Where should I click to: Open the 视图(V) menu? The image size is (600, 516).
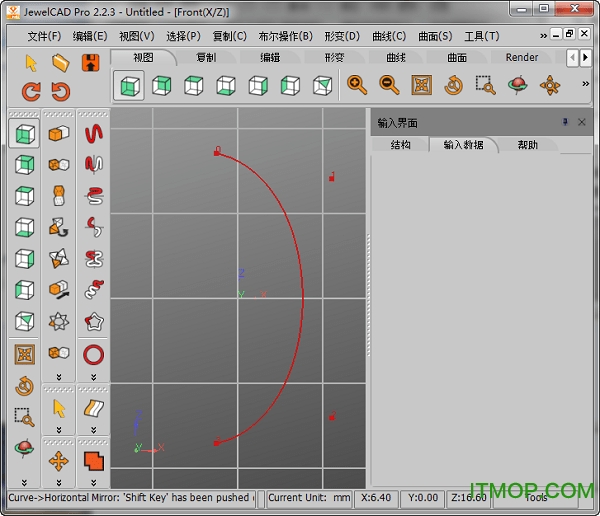coord(137,36)
